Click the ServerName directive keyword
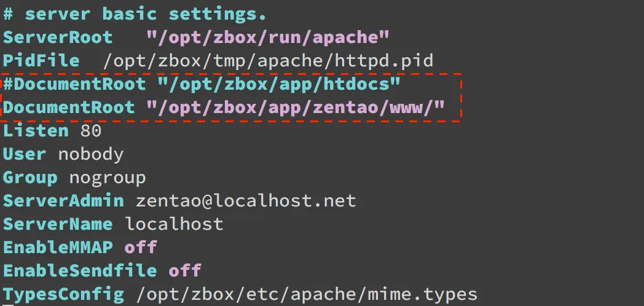Viewport: 644px width, 306px height. [x=58, y=224]
